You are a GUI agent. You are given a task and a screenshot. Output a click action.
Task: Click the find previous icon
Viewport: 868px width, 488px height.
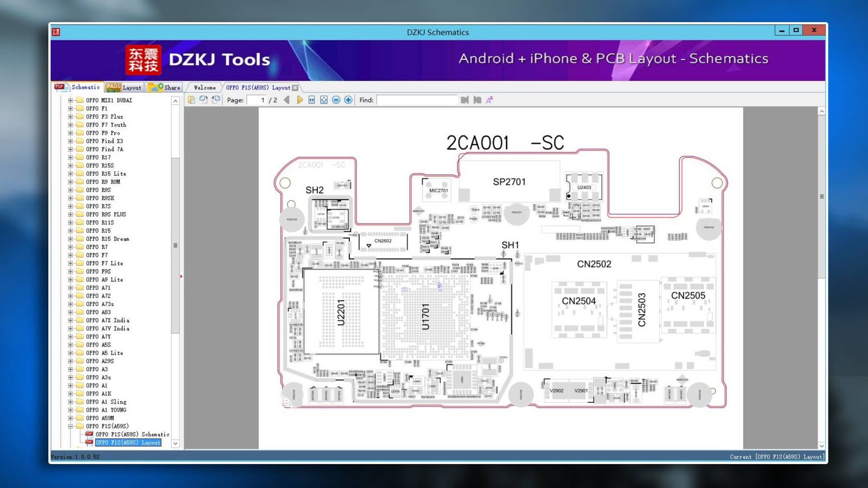(x=464, y=100)
